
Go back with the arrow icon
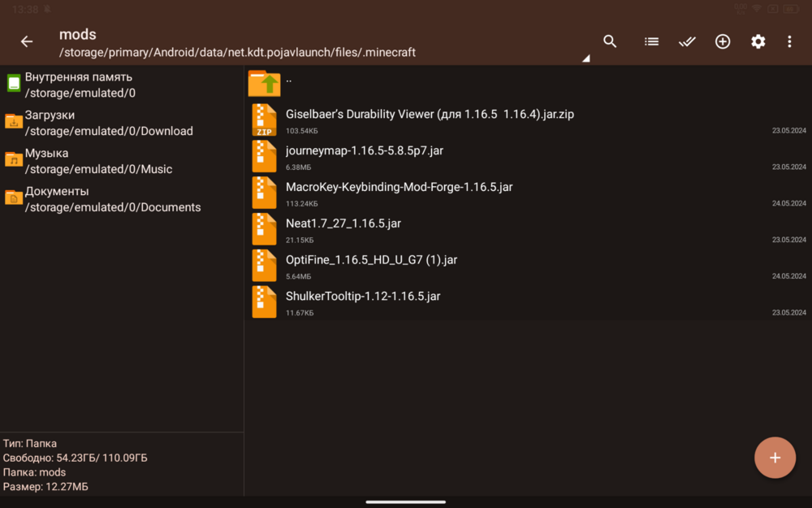point(27,41)
